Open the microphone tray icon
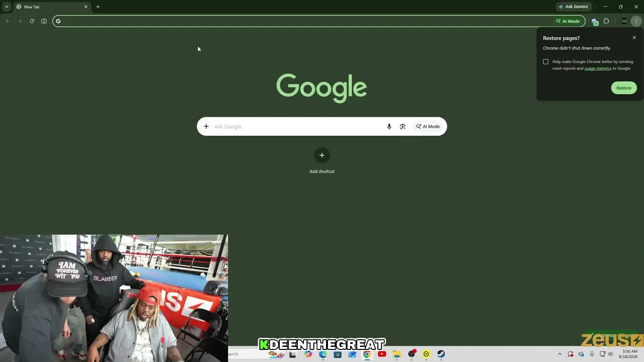The width and height of the screenshot is (644, 362). tap(592, 354)
